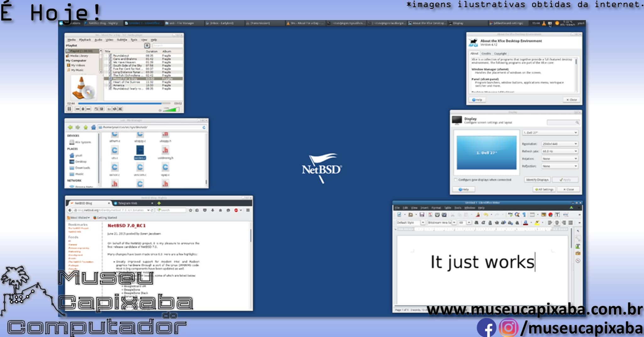Click the Spellcheck icon in Writer toolbar

click(510, 215)
